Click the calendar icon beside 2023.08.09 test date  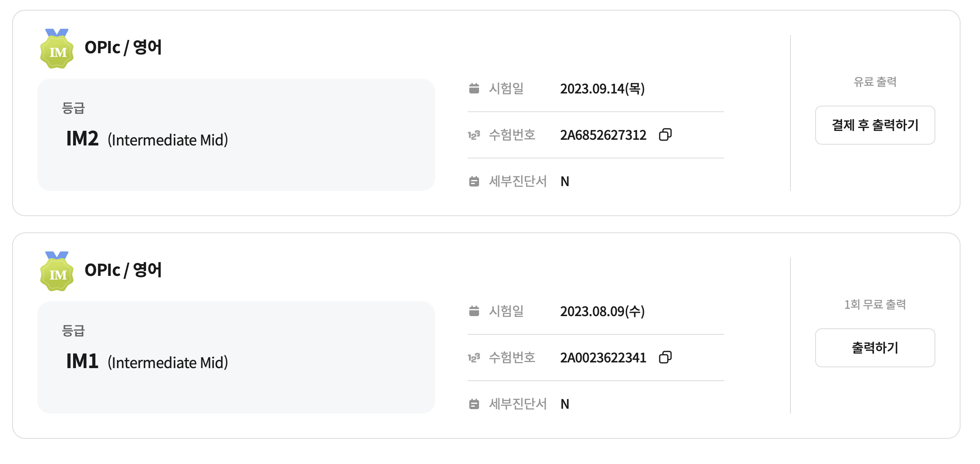point(474,311)
